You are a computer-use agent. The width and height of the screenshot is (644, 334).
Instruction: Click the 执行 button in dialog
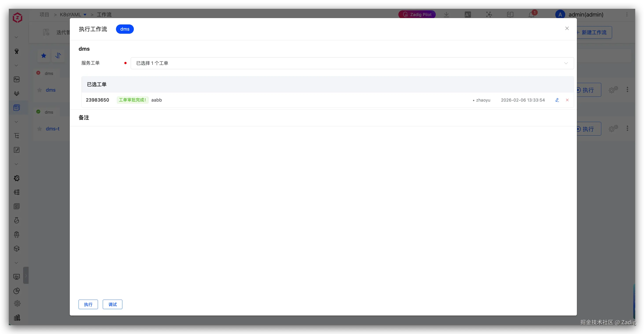(88, 304)
